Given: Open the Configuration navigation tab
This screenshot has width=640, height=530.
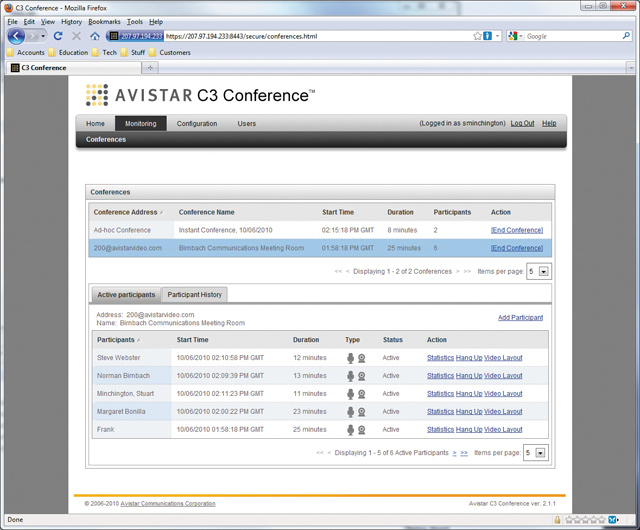Looking at the screenshot, I should point(197,124).
